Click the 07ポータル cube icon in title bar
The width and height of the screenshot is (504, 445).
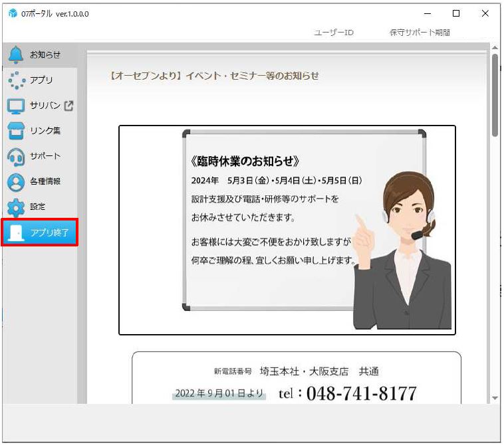[x=13, y=13]
